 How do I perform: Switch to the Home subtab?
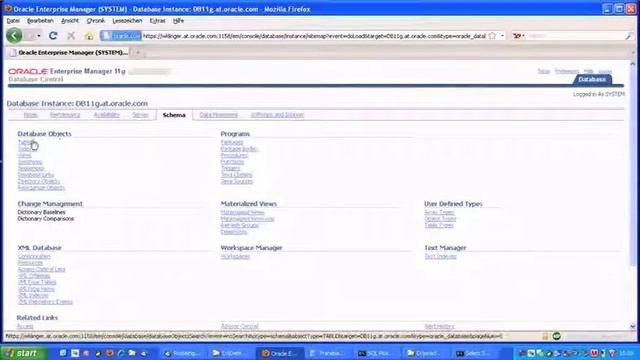31,115
